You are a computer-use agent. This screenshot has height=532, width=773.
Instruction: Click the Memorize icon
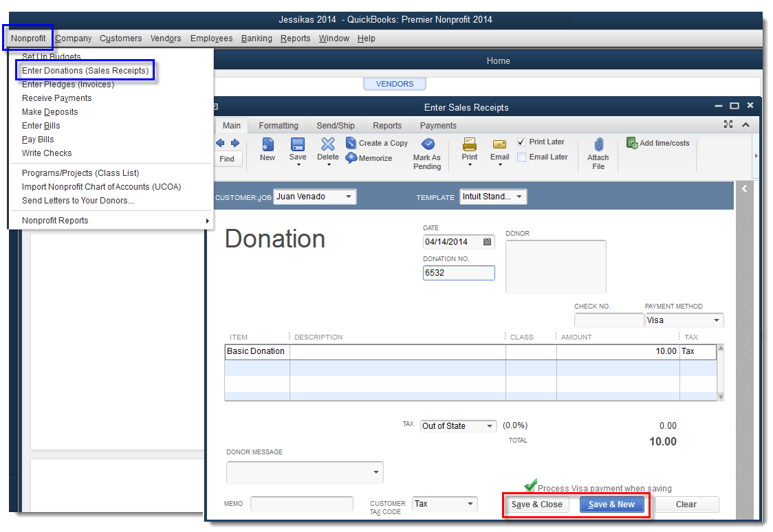(x=351, y=157)
